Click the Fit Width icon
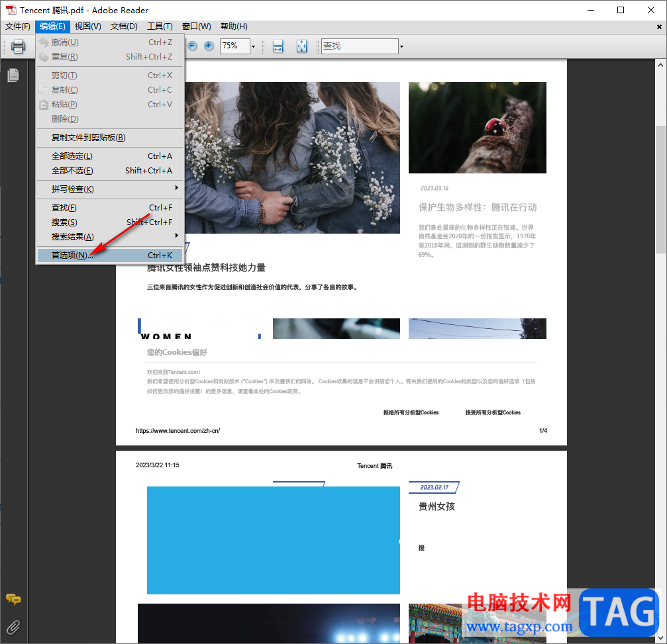Image resolution: width=667 pixels, height=644 pixels. pyautogui.click(x=278, y=46)
